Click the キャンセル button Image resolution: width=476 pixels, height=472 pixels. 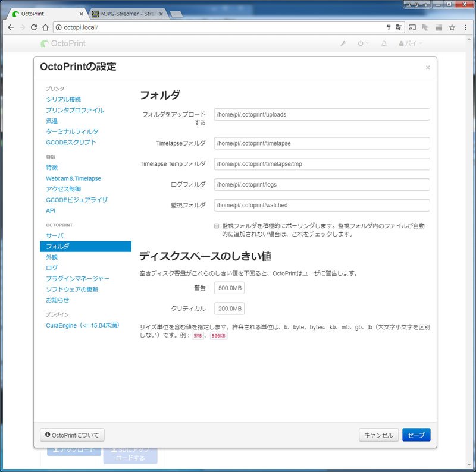point(378,435)
